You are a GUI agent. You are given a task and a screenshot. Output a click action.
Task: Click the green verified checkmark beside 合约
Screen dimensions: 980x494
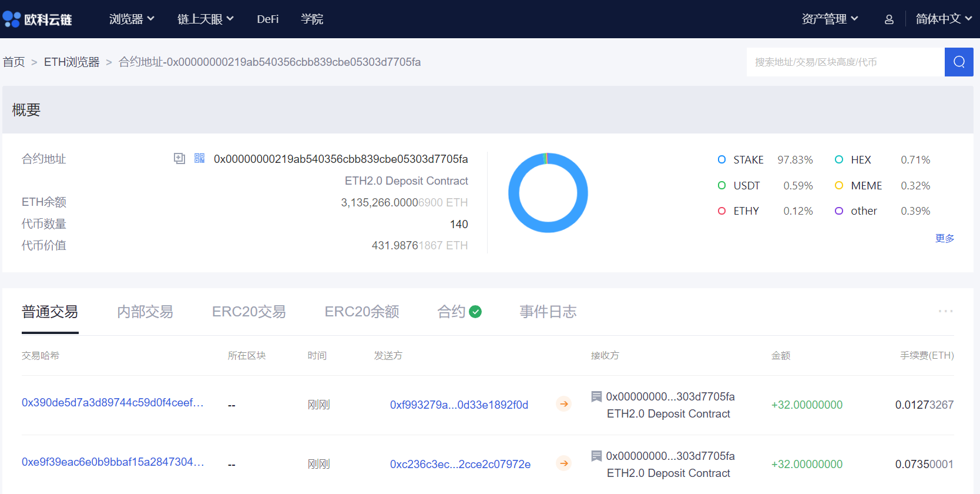tap(475, 312)
